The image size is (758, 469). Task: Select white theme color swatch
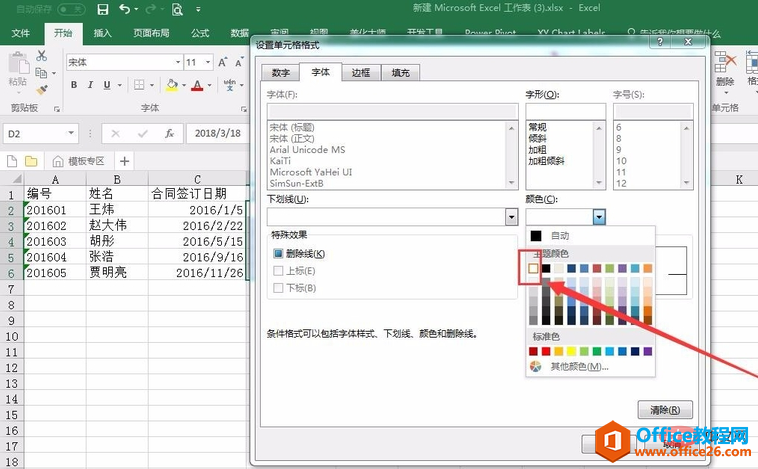tap(533, 268)
